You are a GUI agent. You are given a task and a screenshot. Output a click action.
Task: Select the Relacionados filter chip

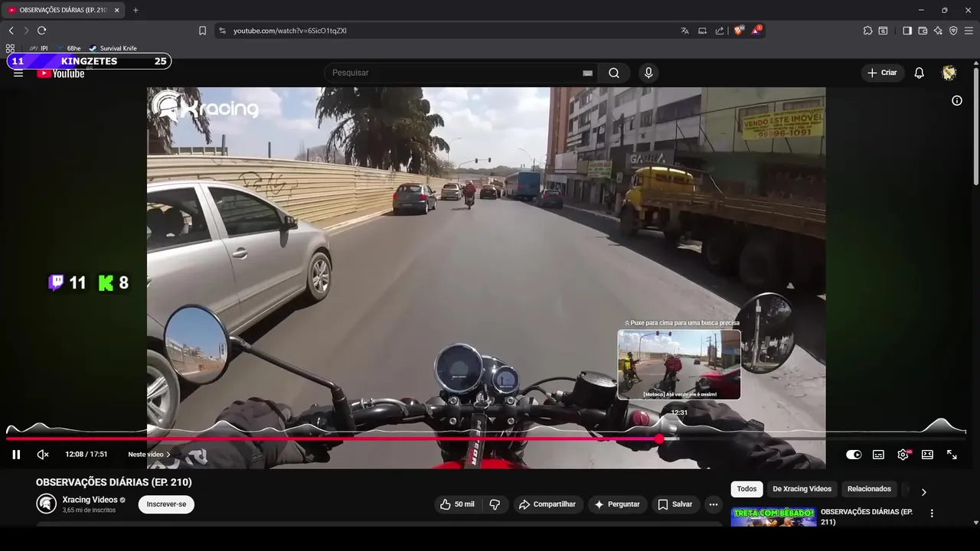pyautogui.click(x=869, y=489)
